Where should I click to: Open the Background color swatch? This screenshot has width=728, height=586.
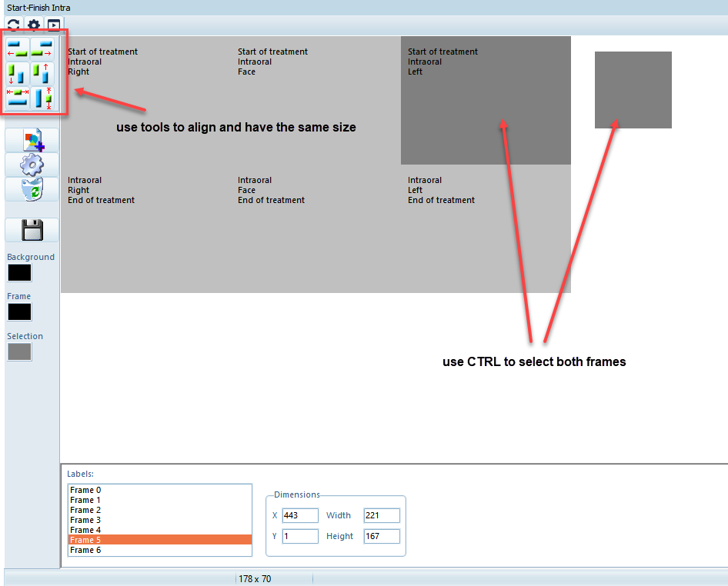(x=19, y=272)
